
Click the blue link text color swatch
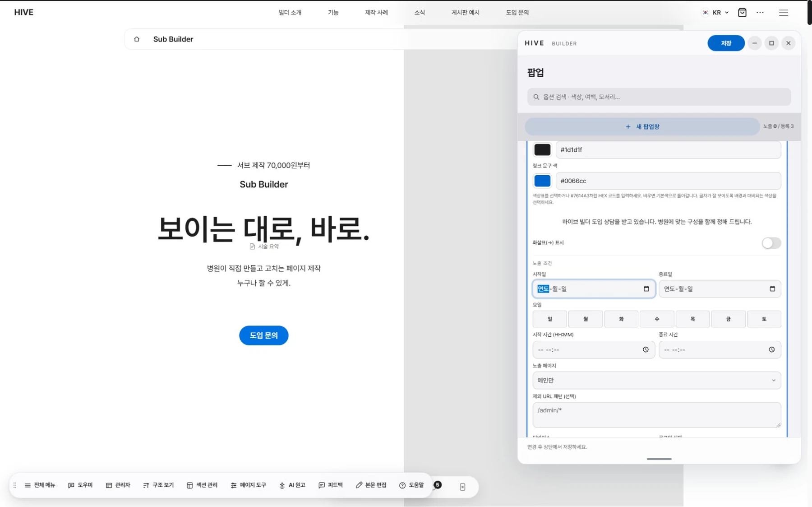coord(542,181)
